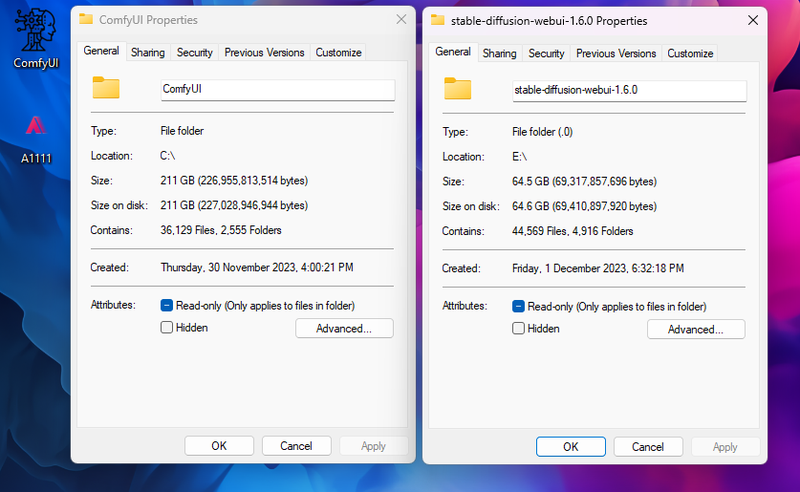Open Customize tab in ComfyUI Properties
Screen dimensions: 800x492
point(338,53)
